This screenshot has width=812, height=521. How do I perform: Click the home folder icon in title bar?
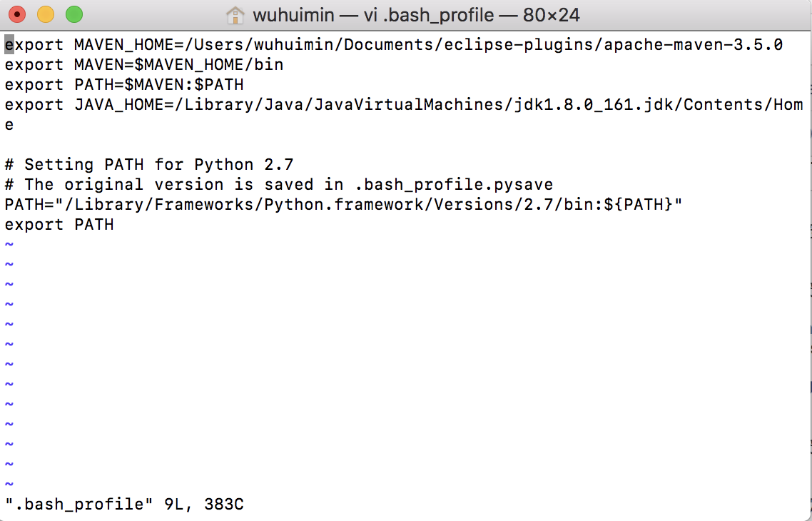[x=235, y=15]
